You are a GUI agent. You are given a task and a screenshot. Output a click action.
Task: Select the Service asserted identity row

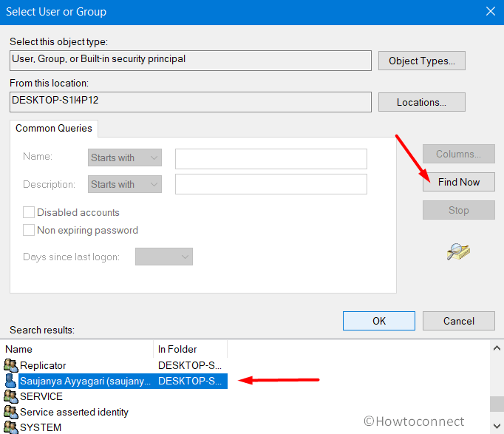(x=116, y=412)
